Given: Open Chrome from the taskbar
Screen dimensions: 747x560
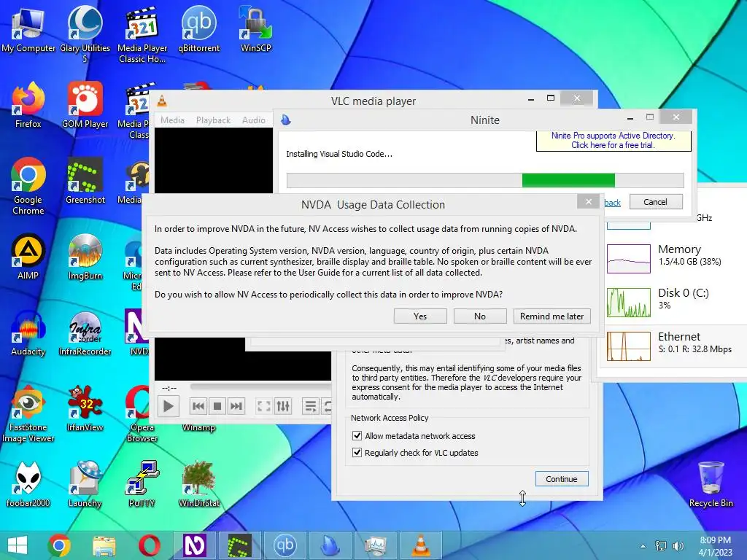Looking at the screenshot, I should tap(59, 545).
